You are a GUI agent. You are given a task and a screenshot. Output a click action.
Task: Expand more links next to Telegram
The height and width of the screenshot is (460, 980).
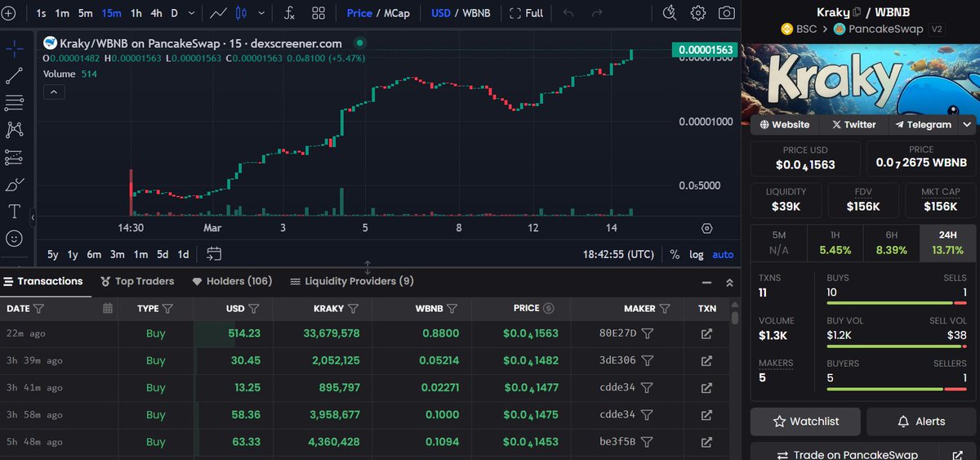tap(967, 125)
